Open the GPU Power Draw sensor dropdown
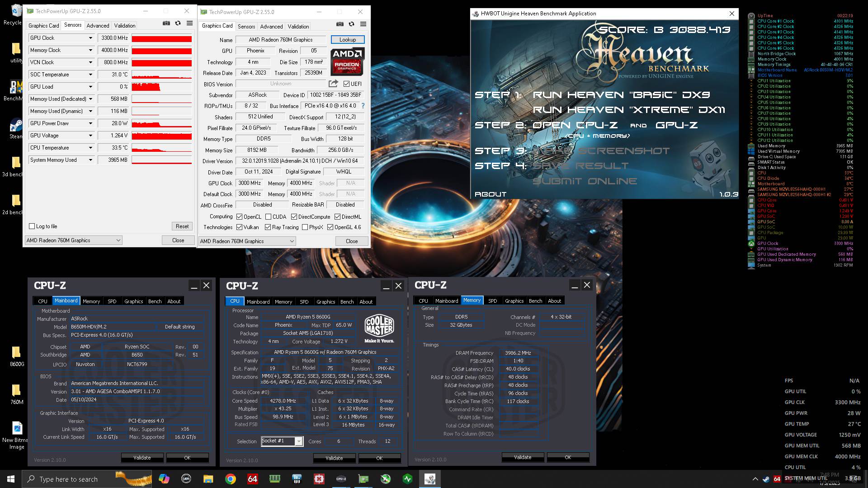Viewport: 868px width, 488px height. coord(90,123)
